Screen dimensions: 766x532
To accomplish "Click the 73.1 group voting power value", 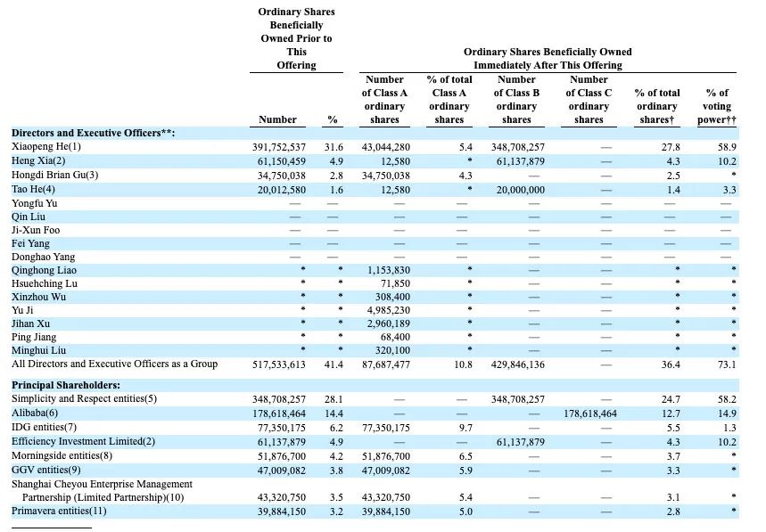I will pos(727,364).
